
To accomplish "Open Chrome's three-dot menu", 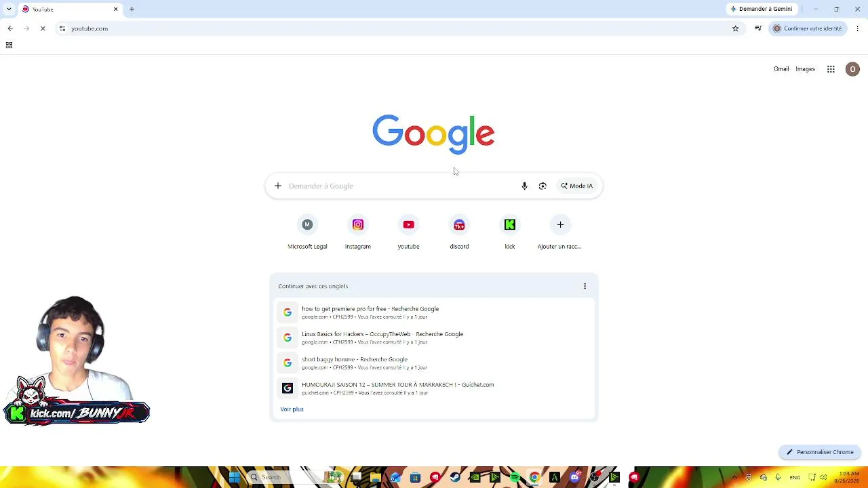I will (x=858, y=28).
